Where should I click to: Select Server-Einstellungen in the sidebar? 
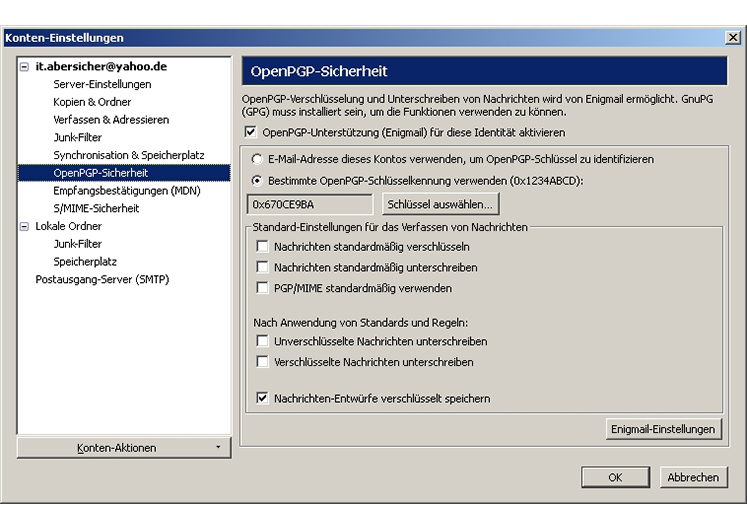[102, 84]
